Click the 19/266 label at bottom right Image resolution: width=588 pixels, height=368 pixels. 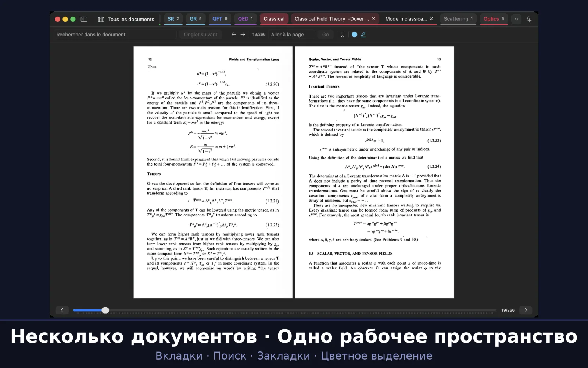pyautogui.click(x=508, y=310)
